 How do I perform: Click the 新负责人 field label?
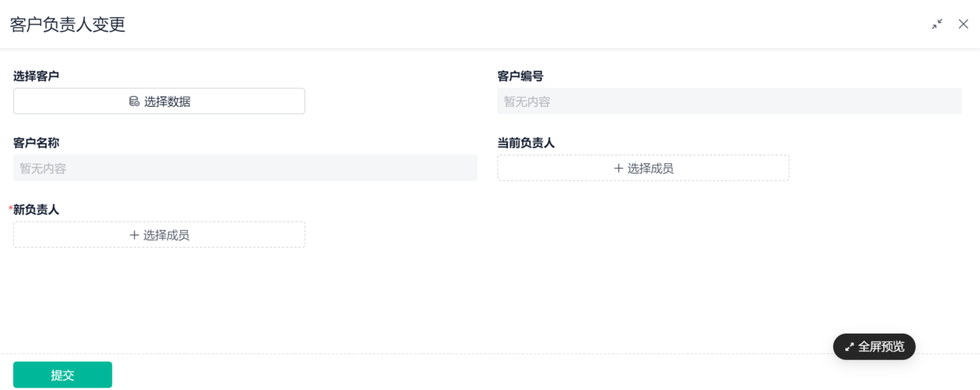click(x=36, y=210)
